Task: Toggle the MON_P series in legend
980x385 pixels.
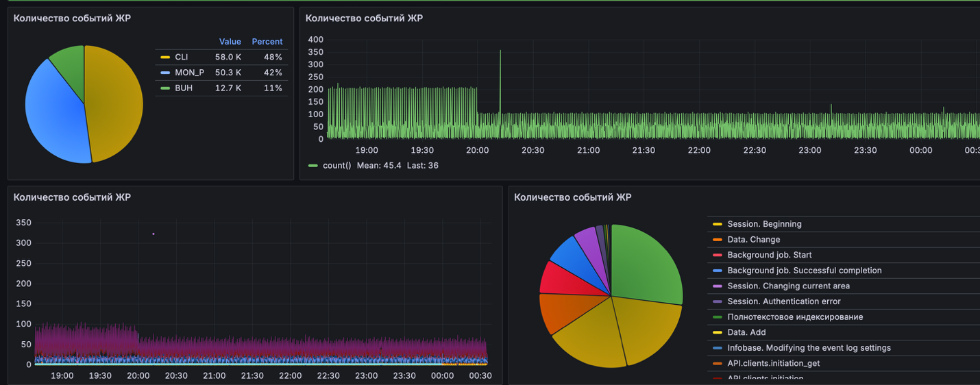Action: tap(189, 73)
